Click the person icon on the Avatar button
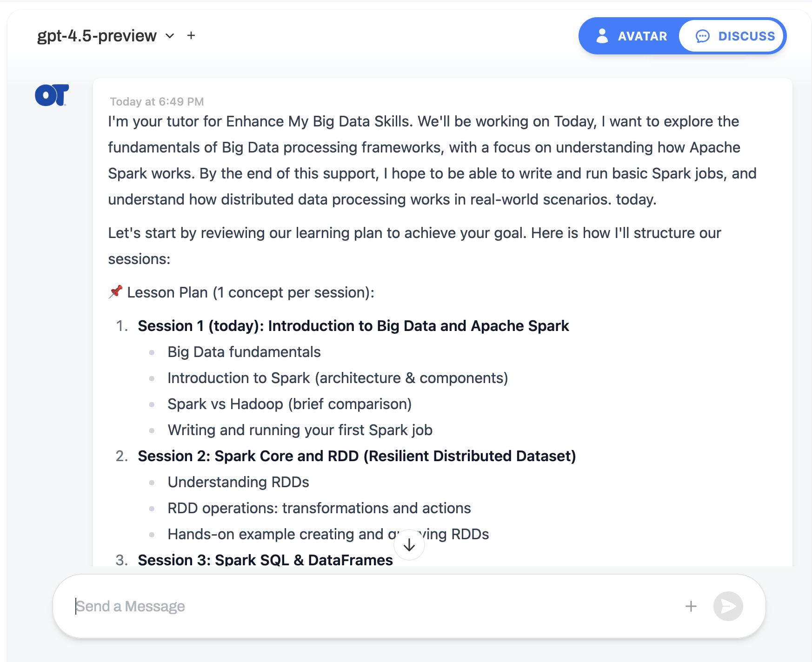 [x=602, y=36]
